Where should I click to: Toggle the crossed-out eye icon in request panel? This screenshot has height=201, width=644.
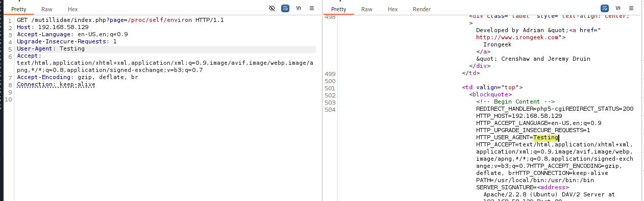[273, 9]
